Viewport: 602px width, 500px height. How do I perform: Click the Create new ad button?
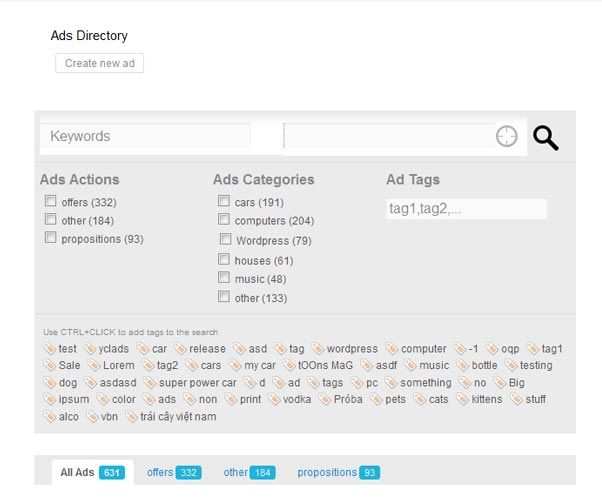pyautogui.click(x=99, y=63)
